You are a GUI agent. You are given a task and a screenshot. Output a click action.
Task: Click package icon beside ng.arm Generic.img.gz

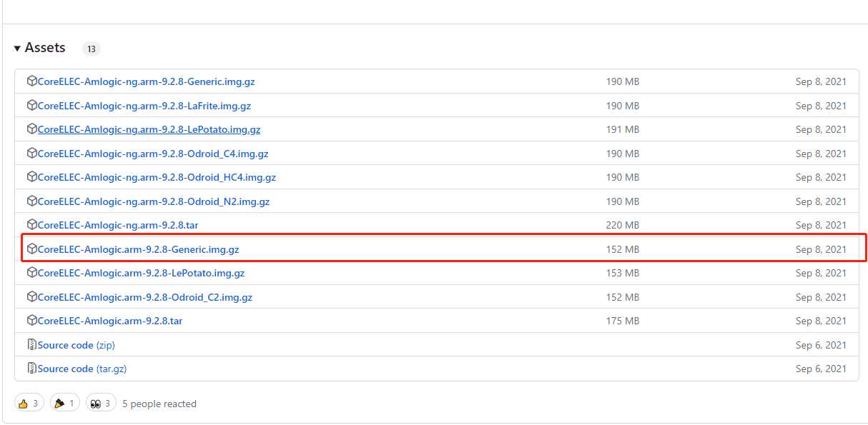[31, 81]
